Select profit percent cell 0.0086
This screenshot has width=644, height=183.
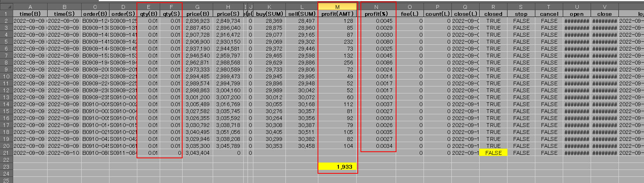[376, 63]
